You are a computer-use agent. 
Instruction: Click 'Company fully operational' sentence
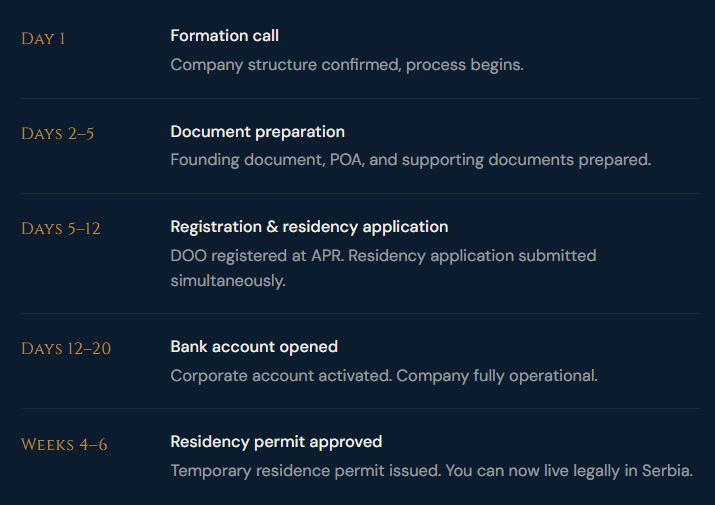498,376
